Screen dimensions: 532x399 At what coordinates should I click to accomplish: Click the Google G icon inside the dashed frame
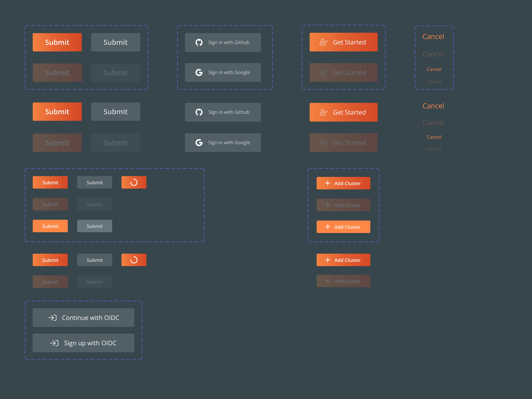pyautogui.click(x=199, y=72)
